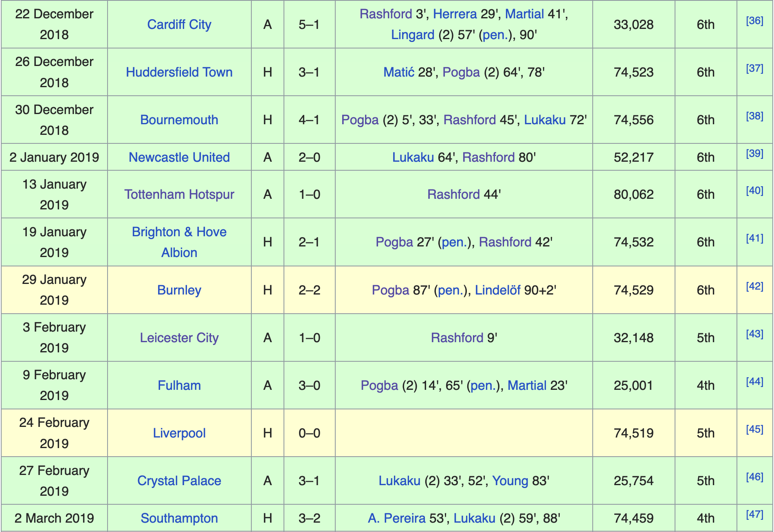Open citation reference [36]

[754, 21]
